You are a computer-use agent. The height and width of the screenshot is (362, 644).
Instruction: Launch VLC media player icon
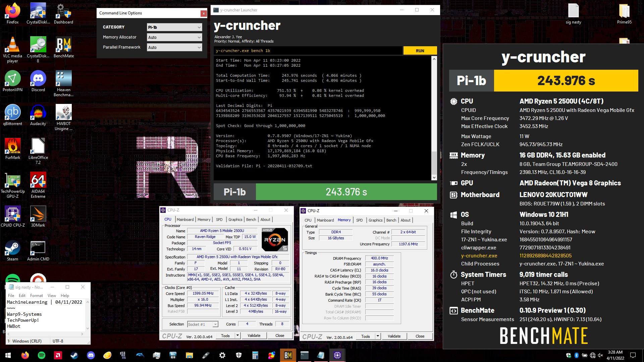(12, 50)
